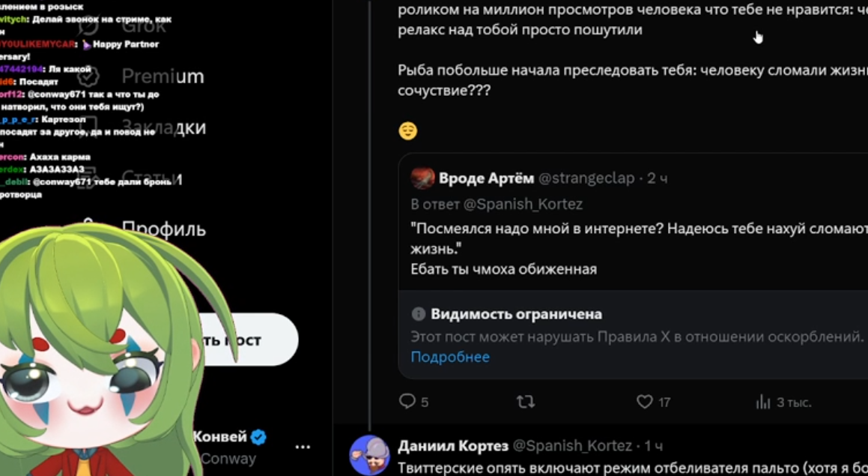Screen dimensions: 868x476
Task: Open post view analytics icon
Action: (763, 403)
